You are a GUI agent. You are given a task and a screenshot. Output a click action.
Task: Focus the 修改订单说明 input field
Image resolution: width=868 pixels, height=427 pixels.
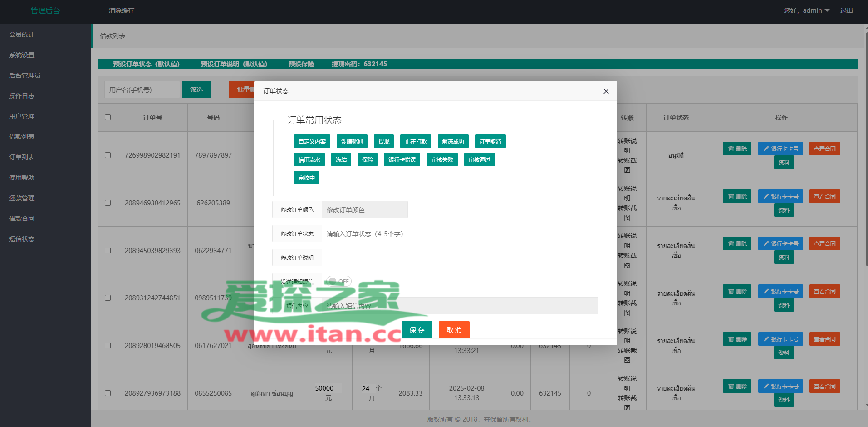tap(460, 258)
